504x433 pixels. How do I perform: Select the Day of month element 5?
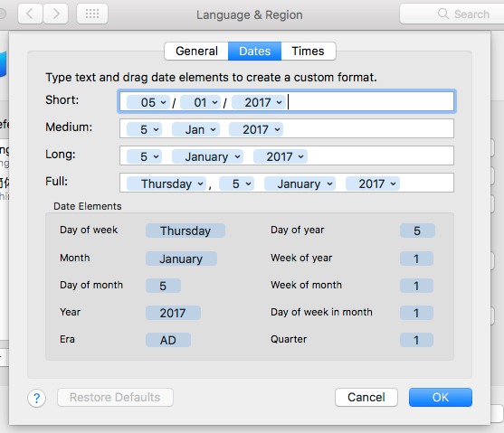coord(163,286)
